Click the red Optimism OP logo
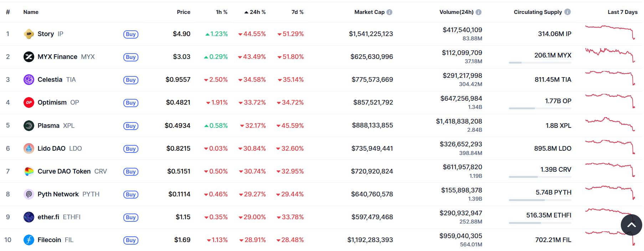Image resolution: width=644 pixels, height=251 pixels. (x=29, y=102)
